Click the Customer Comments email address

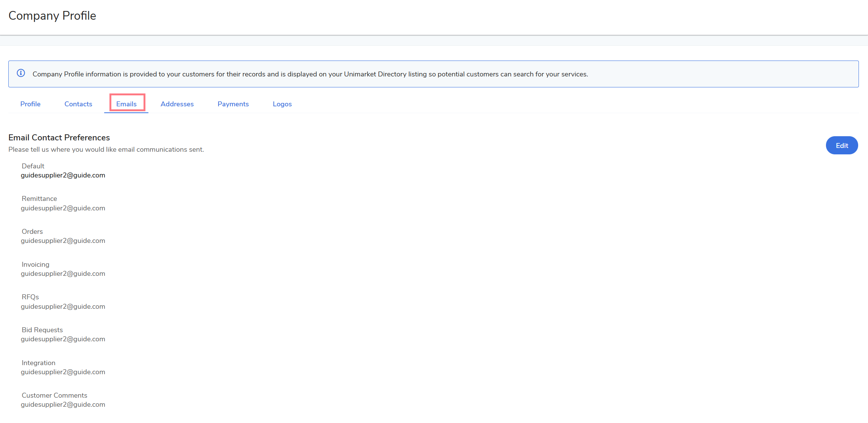tap(63, 404)
